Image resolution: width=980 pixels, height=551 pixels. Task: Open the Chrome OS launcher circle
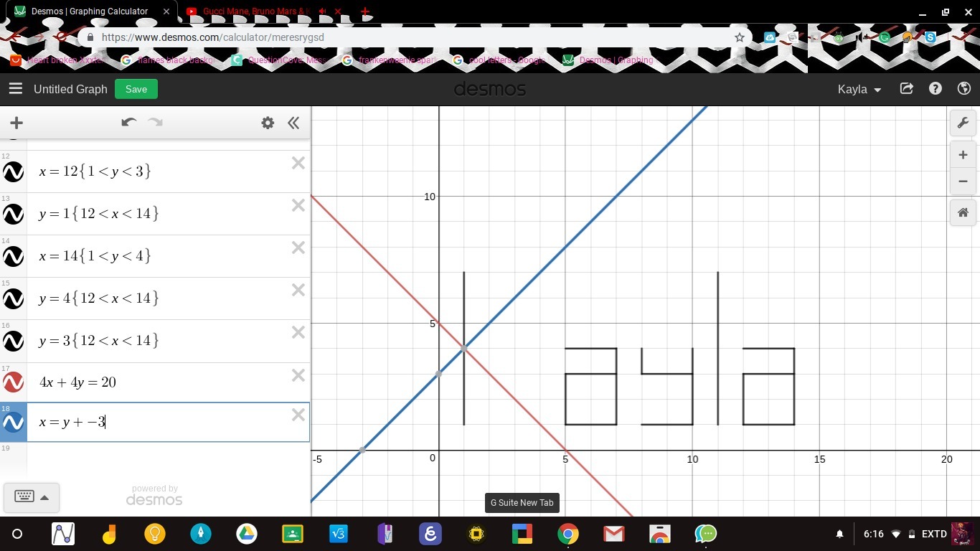[17, 534]
